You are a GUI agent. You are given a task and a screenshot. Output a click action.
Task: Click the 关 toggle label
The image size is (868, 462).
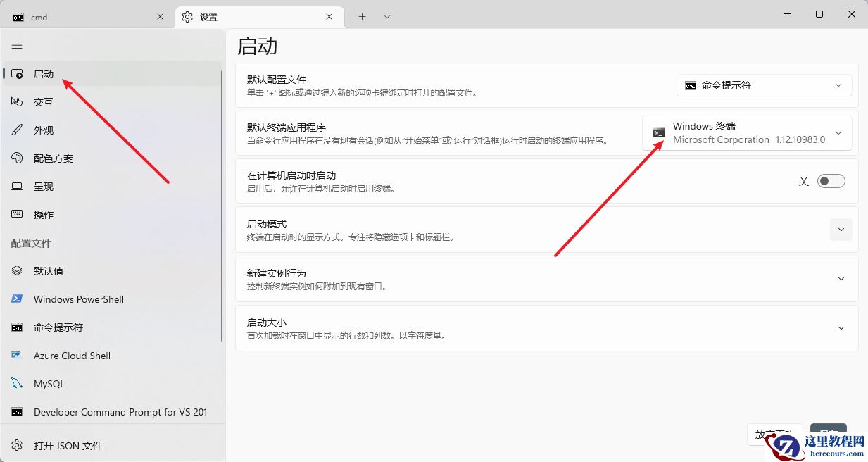pyautogui.click(x=804, y=181)
